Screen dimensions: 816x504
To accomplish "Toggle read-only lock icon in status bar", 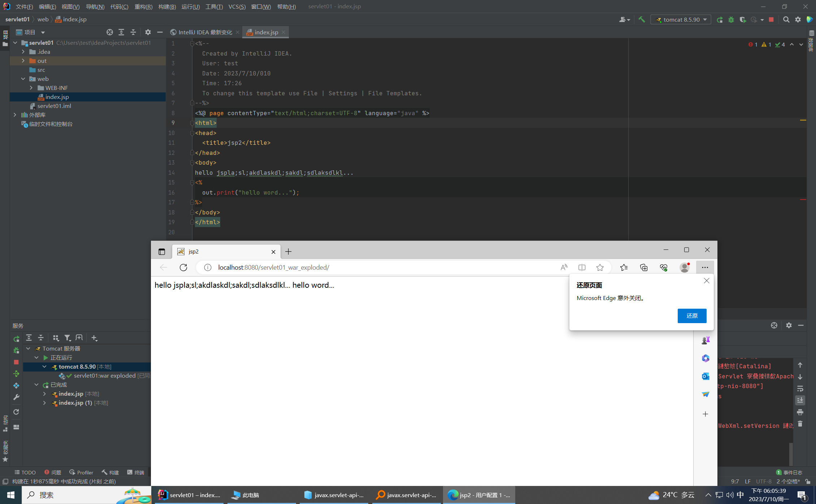I will pyautogui.click(x=808, y=481).
